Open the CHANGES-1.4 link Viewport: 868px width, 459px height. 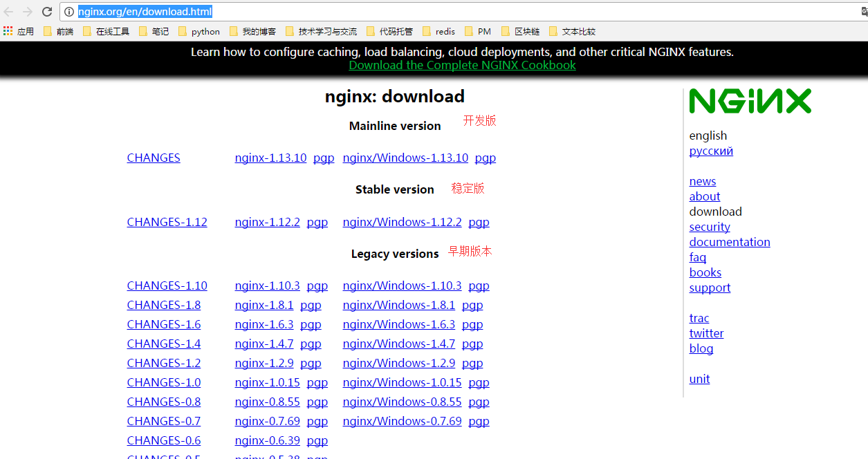(164, 344)
